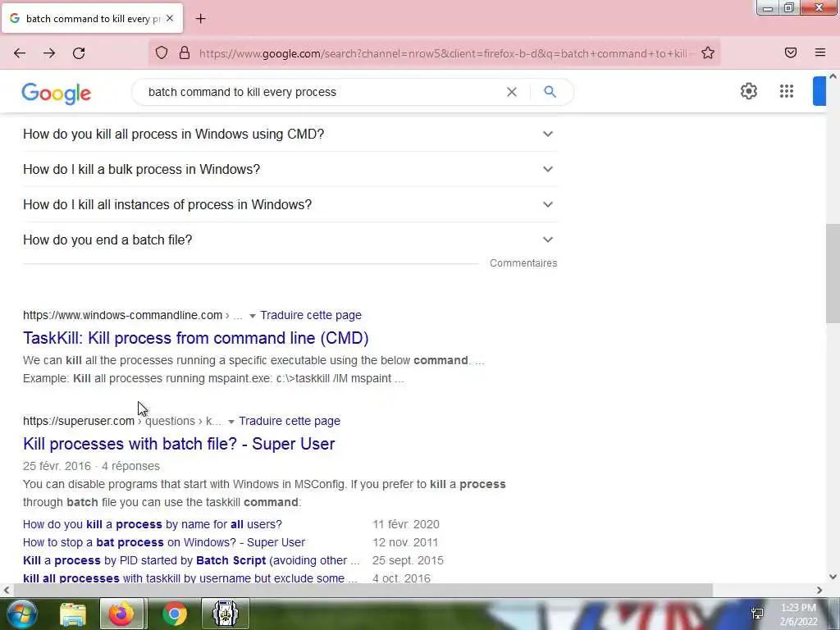Viewport: 840px width, 630px height.
Task: Click the blue sign-in button at right edge
Action: (819, 91)
